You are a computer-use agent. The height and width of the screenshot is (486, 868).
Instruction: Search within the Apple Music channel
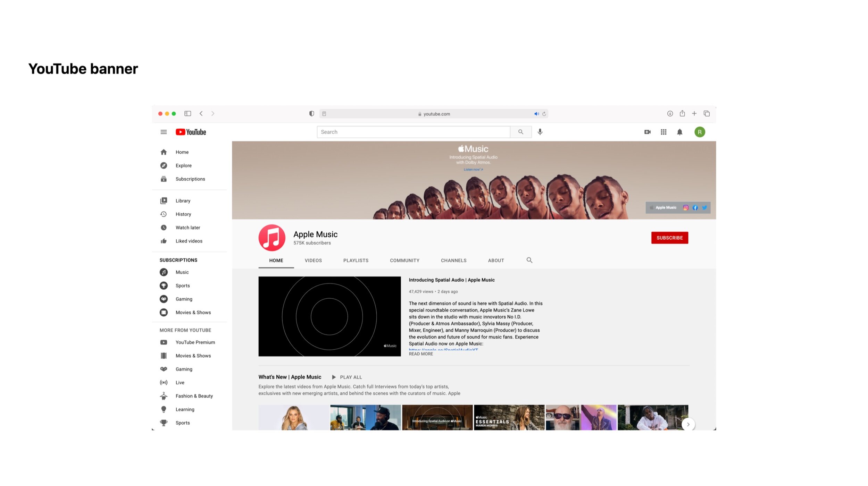click(529, 260)
